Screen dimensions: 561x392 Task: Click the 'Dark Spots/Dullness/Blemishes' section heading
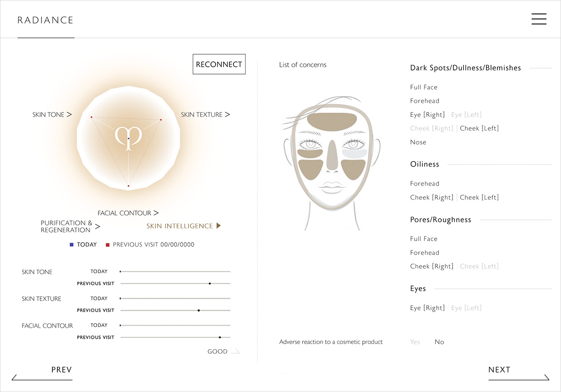pos(466,68)
